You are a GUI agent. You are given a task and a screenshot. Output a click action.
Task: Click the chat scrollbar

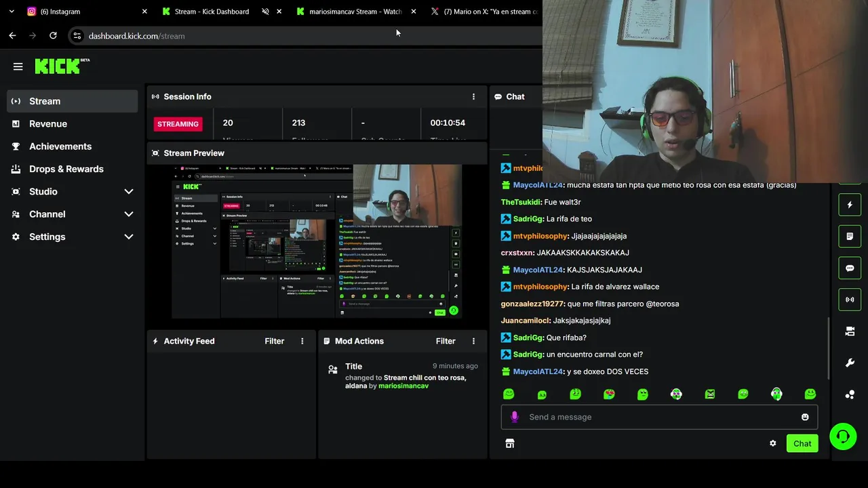click(828, 349)
